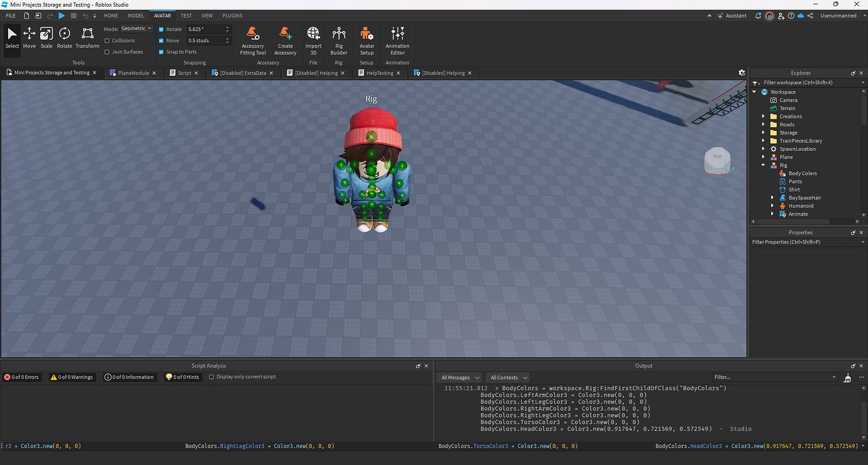Open the All Messages dropdown
Viewport: 868px width, 465px height.
[x=460, y=378]
